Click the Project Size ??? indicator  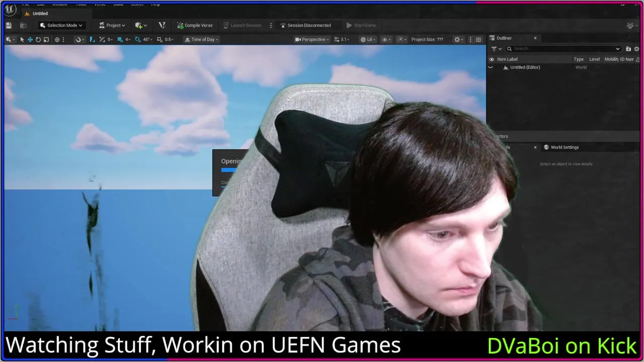click(427, 39)
